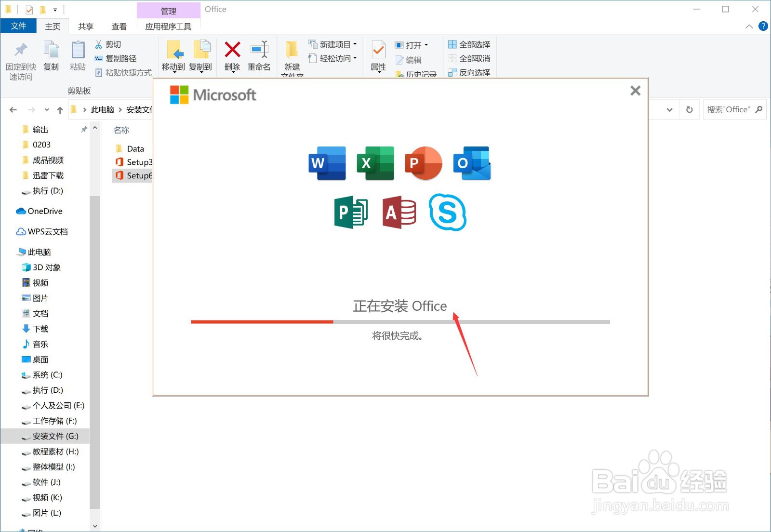
Task: Open Quick Access Toolbar customize dropdown
Action: point(55,10)
